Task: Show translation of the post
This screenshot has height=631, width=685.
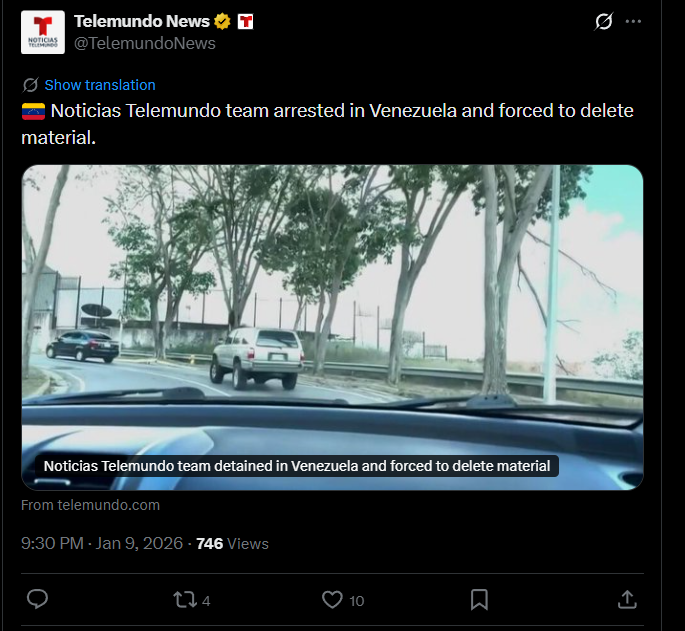Action: (100, 85)
